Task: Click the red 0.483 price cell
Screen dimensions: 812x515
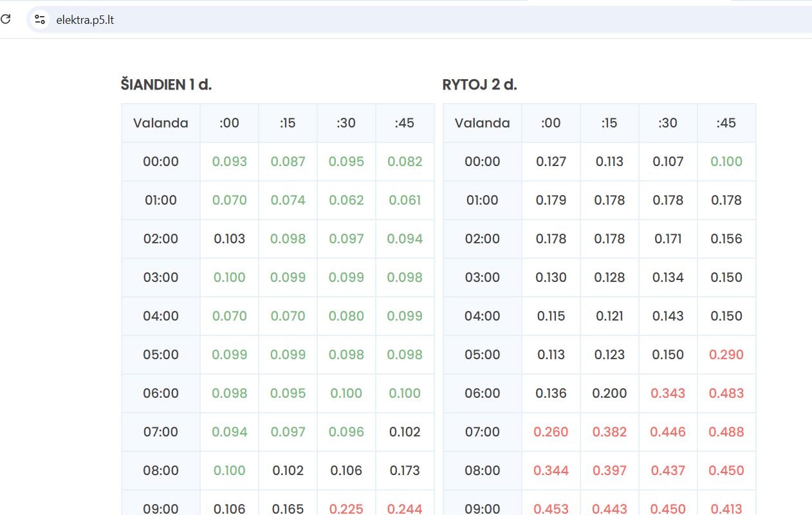Action: pos(726,393)
